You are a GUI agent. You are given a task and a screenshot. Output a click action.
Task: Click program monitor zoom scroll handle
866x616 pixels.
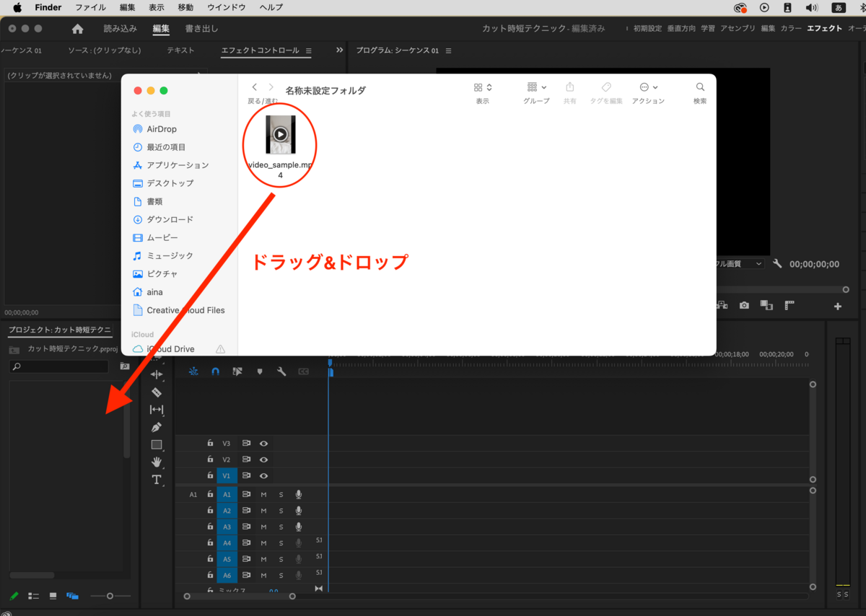[x=846, y=289]
